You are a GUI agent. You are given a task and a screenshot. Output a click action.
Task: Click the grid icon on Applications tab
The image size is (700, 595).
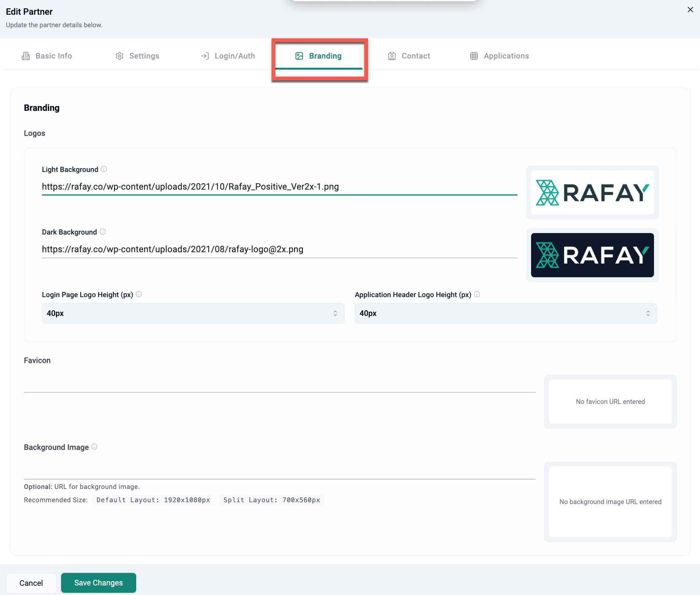click(474, 56)
